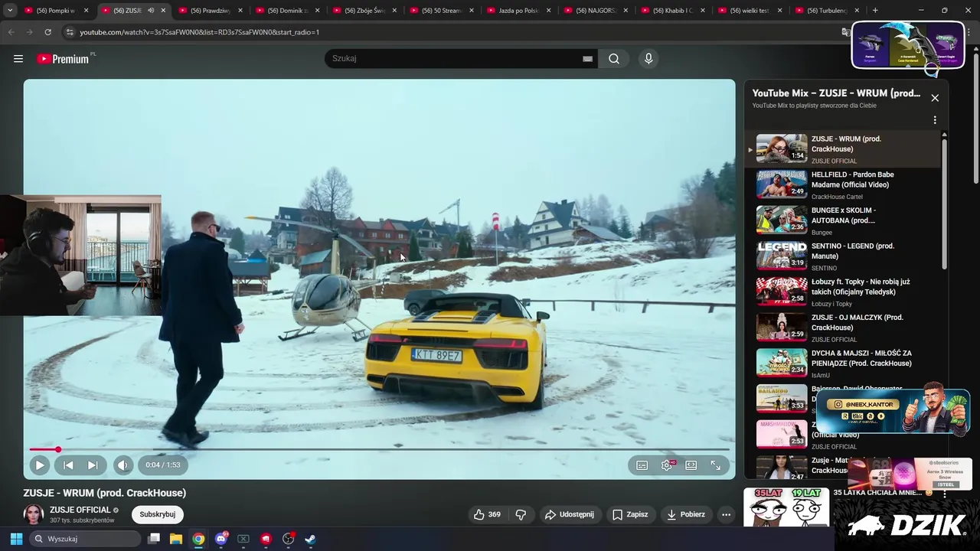Close the YouTube Mix playlist panel
Viewport: 980px width, 551px height.
[x=935, y=98]
